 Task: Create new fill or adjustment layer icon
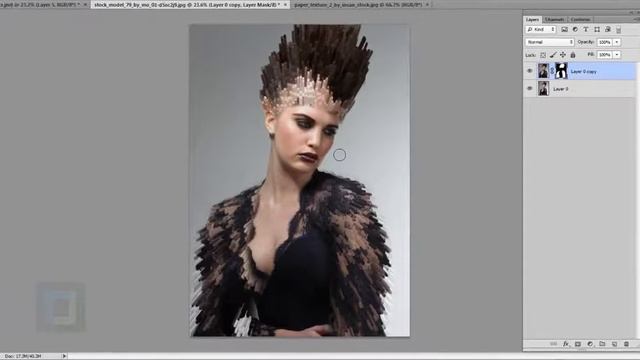(590, 344)
